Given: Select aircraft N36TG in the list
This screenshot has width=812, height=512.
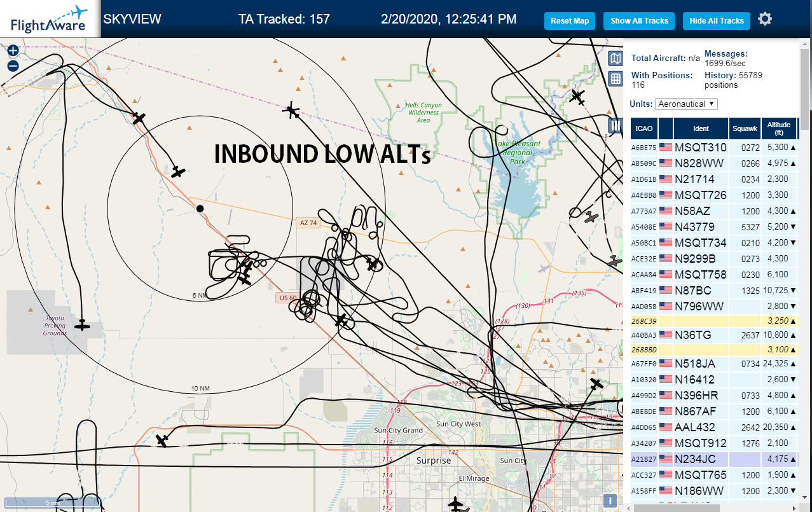Looking at the screenshot, I should pyautogui.click(x=714, y=335).
